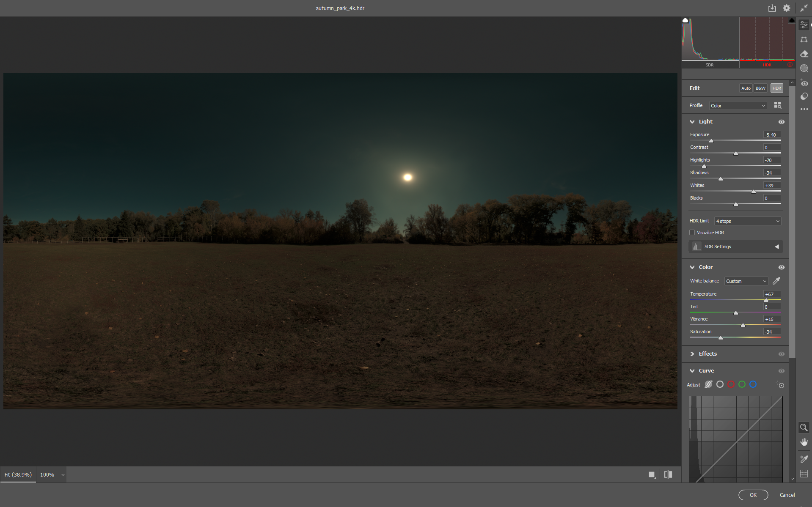This screenshot has width=812, height=507.
Task: Open the White balance Custom dropdown
Action: coord(746,281)
